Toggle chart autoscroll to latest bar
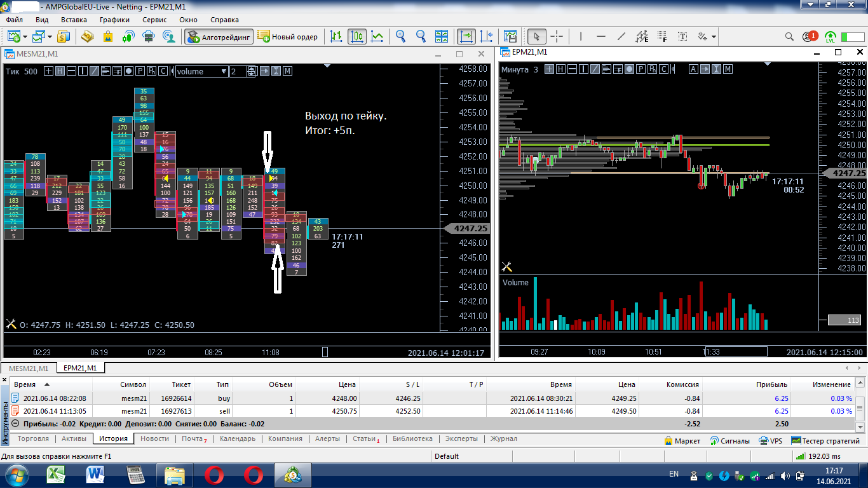Image resolution: width=868 pixels, height=488 pixels. coord(466,36)
